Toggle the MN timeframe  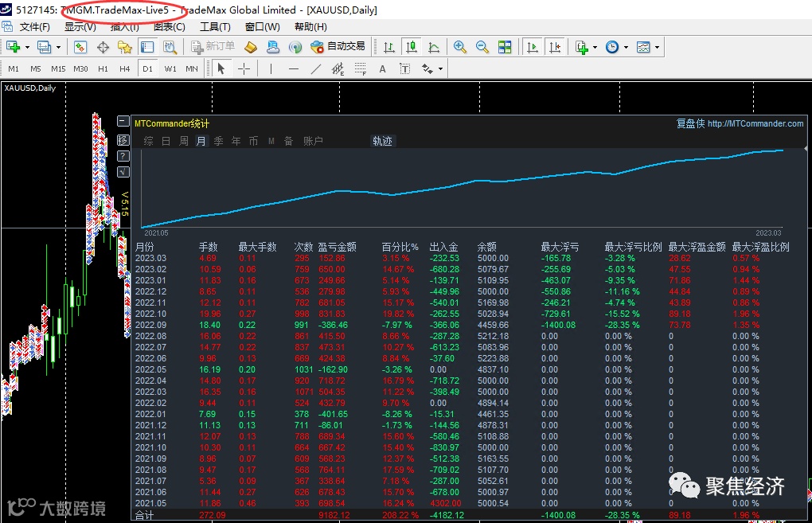click(192, 69)
